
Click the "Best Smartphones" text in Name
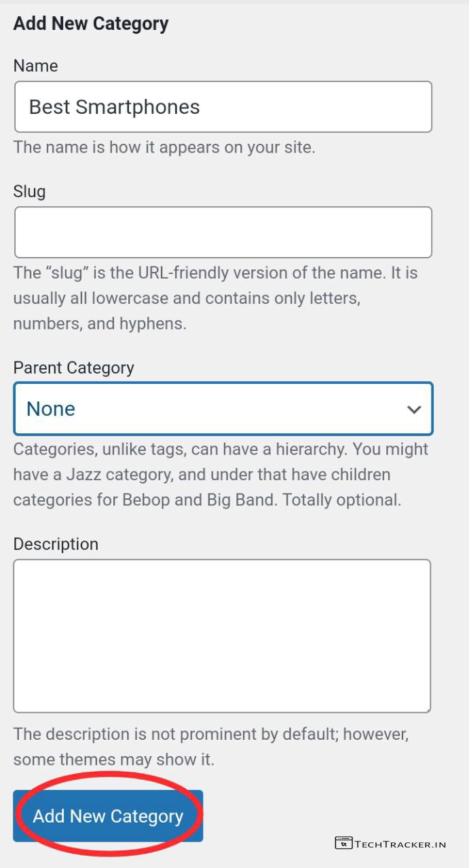pos(114,107)
